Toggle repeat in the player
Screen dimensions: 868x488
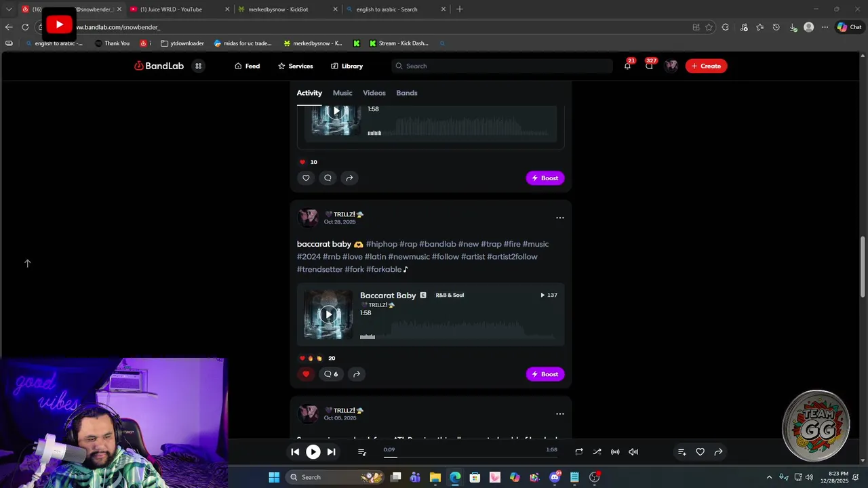(579, 452)
